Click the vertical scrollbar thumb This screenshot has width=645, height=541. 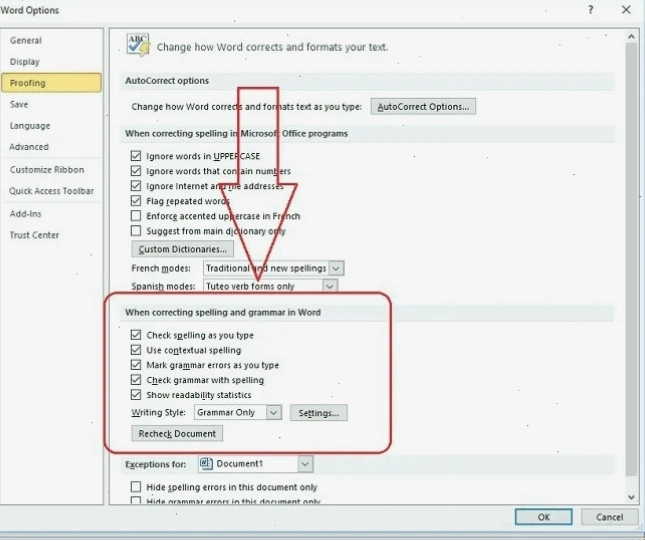click(x=631, y=259)
